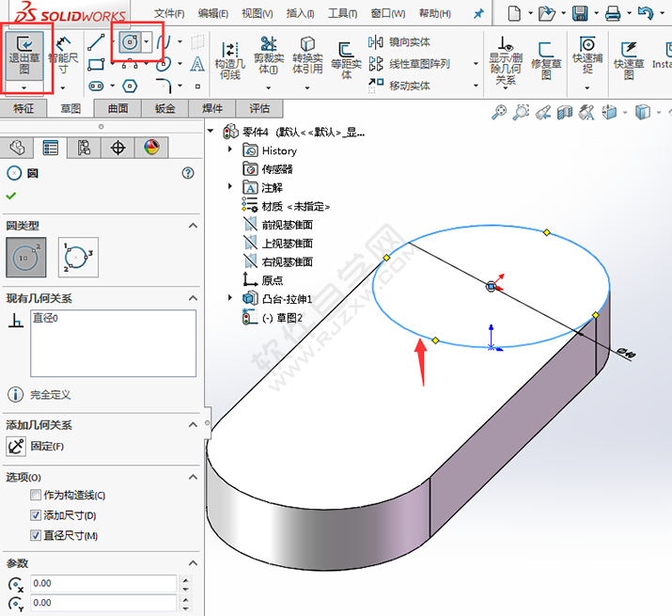The image size is (672, 616).
Task: Click the Save icon
Action: (580, 13)
